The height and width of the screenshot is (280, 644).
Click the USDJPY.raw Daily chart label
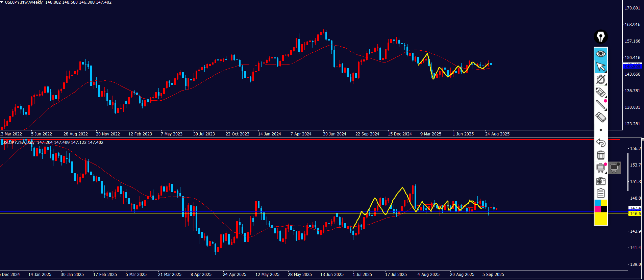click(x=19, y=143)
